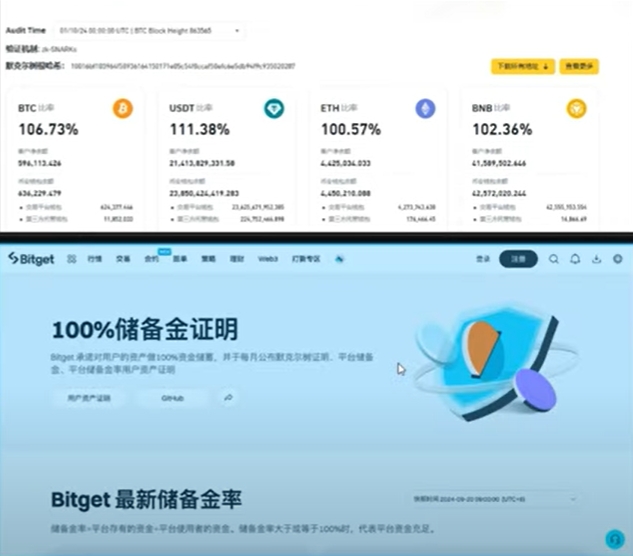This screenshot has height=556, width=633.
Task: Open the Web3 menu item
Action: (268, 259)
